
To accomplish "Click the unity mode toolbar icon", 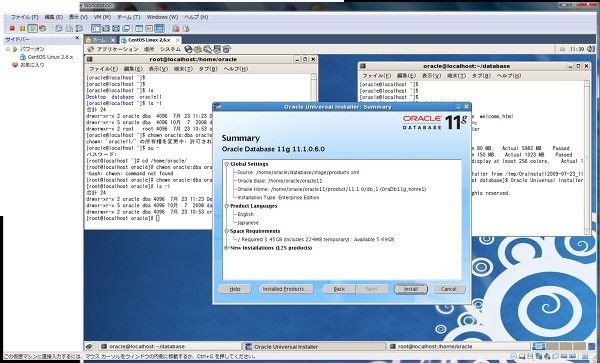I will click(126, 28).
